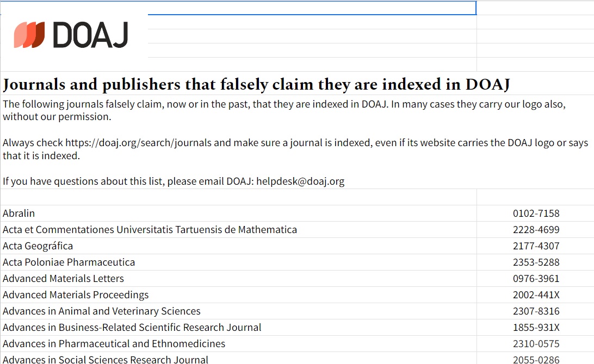
Task: Select the highlighted empty cell at the top
Action: pyautogui.click(x=312, y=8)
